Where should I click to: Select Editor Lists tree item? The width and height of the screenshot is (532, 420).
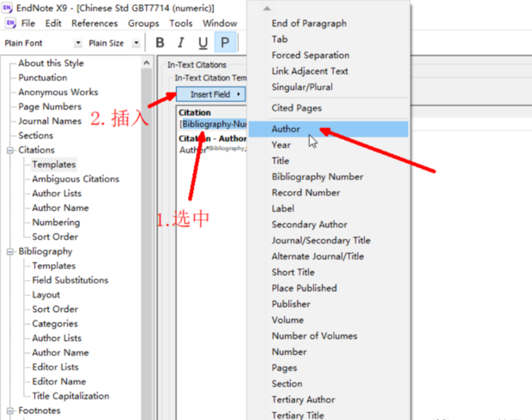pos(55,367)
